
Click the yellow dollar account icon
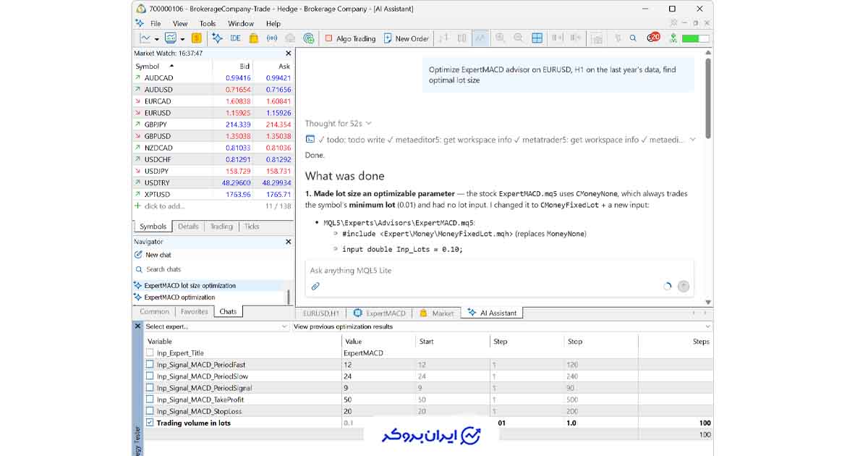pos(196,38)
